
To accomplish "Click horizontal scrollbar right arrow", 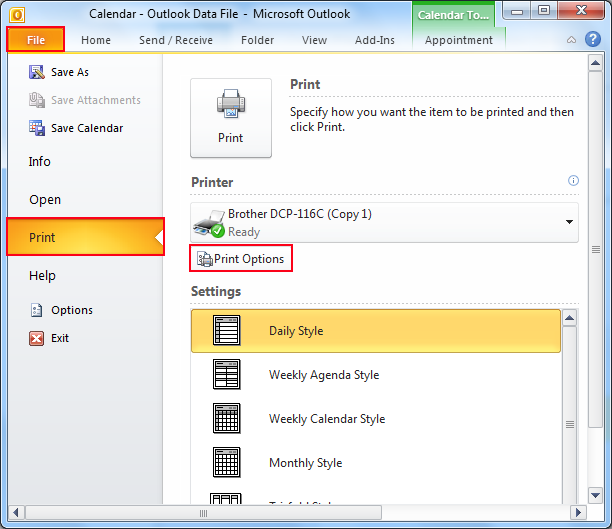I will coord(578,512).
